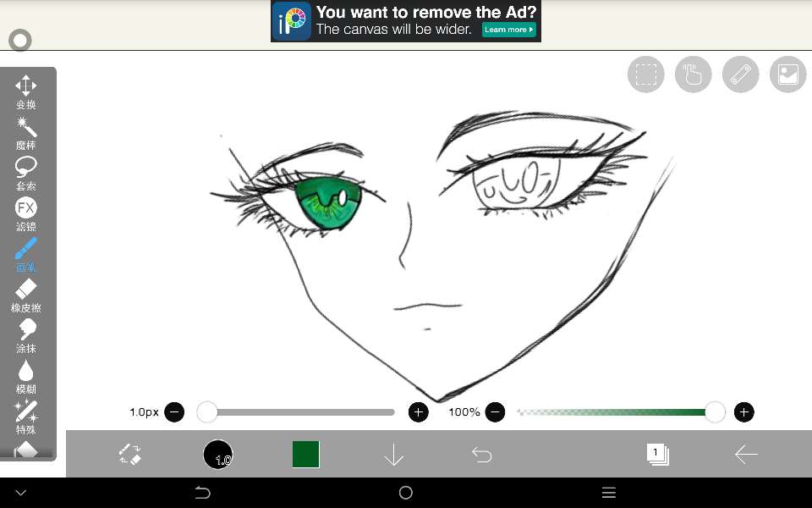812x508 pixels.
Task: Collapse toolbar with down arrow
Action: click(394, 455)
